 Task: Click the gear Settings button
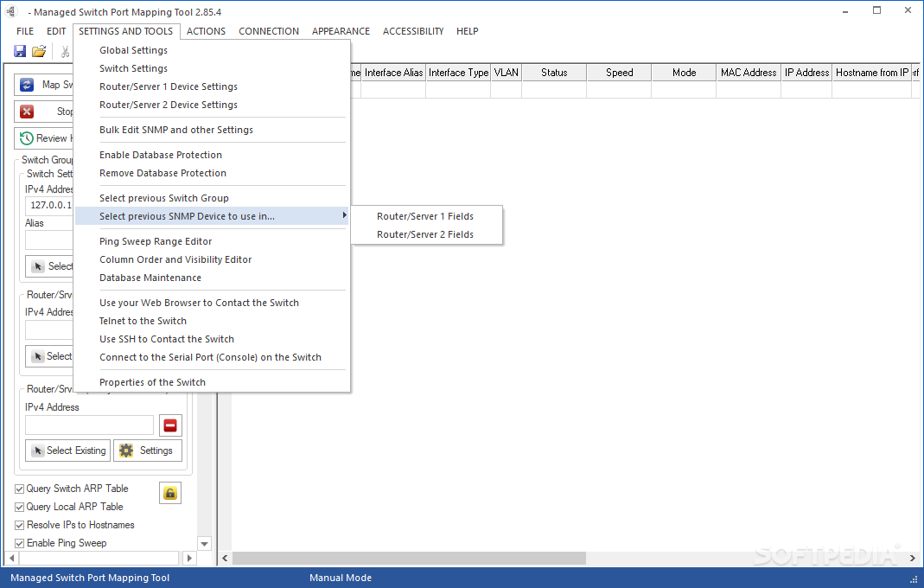pyautogui.click(x=147, y=451)
